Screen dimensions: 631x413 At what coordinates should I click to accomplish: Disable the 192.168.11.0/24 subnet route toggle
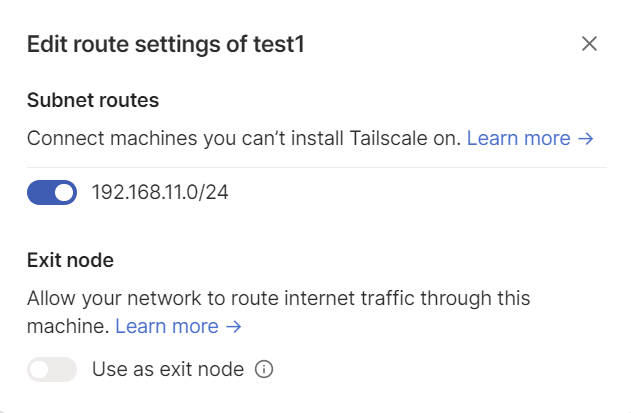click(52, 192)
